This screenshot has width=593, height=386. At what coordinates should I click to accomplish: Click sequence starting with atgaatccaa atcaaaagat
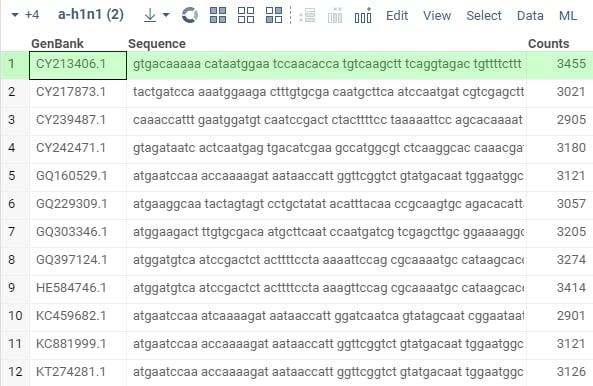326,317
